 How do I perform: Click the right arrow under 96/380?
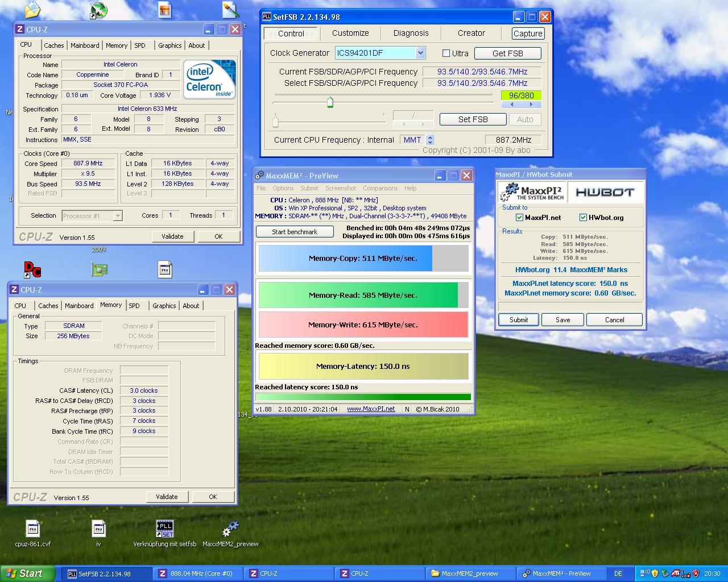(x=531, y=105)
